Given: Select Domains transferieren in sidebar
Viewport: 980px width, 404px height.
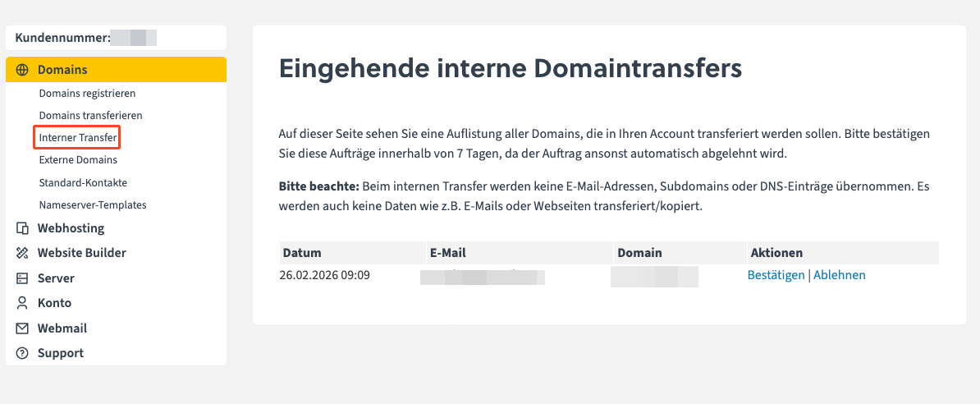Looking at the screenshot, I should (x=90, y=116).
